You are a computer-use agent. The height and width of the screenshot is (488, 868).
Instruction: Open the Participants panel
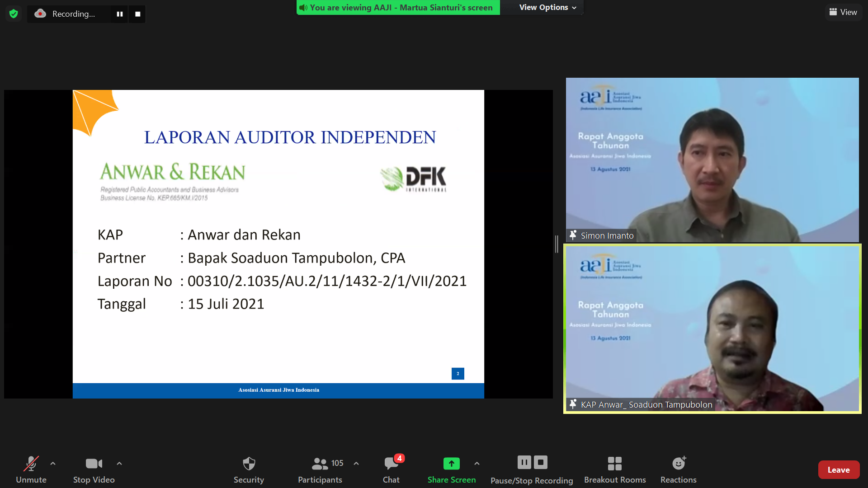click(x=320, y=470)
